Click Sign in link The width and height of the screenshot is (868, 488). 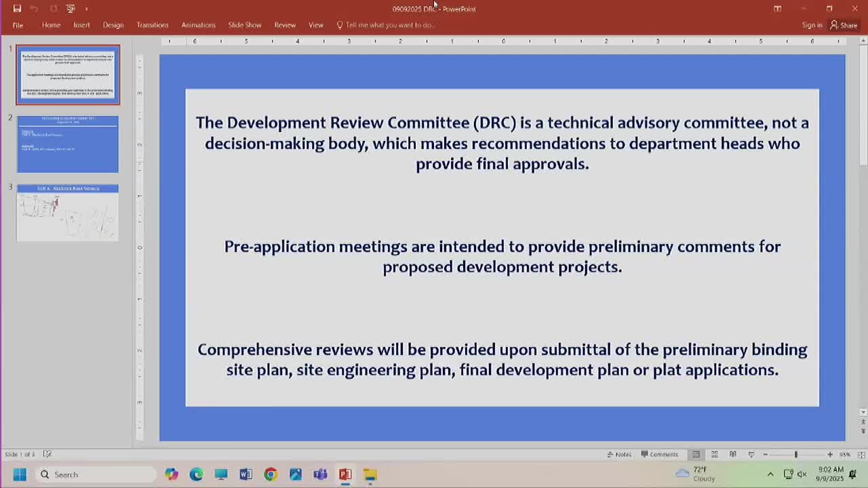pos(812,25)
